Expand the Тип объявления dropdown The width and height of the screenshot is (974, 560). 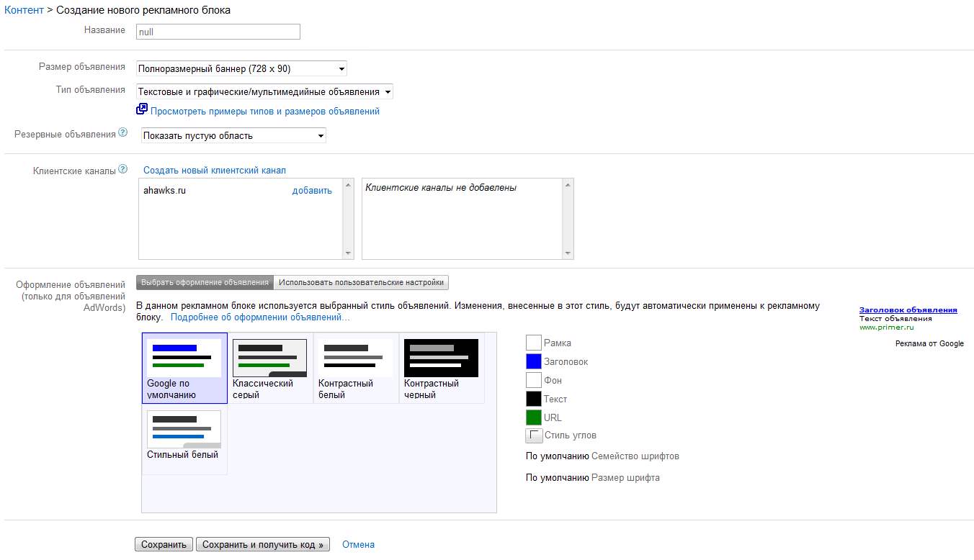(x=264, y=92)
